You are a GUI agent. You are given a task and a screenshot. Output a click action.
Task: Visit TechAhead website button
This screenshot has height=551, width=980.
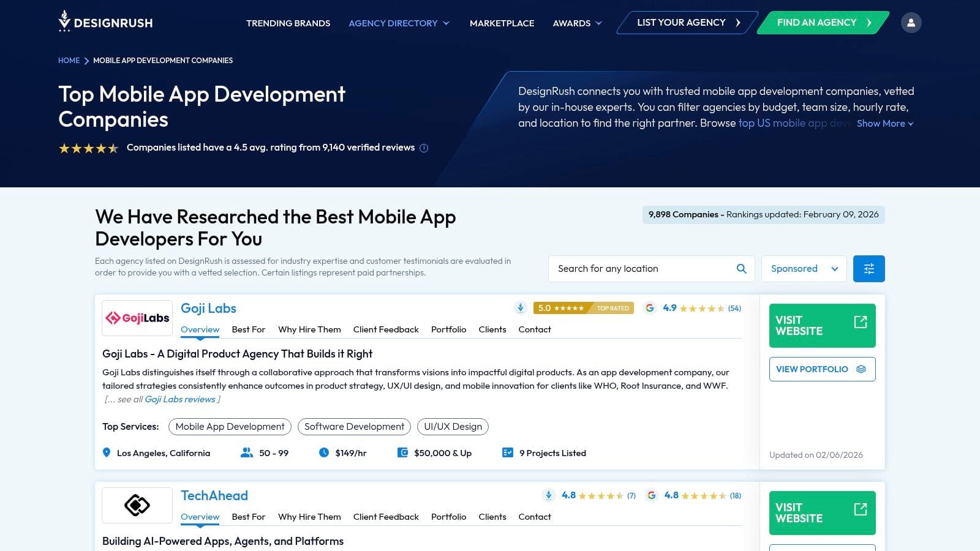(822, 513)
